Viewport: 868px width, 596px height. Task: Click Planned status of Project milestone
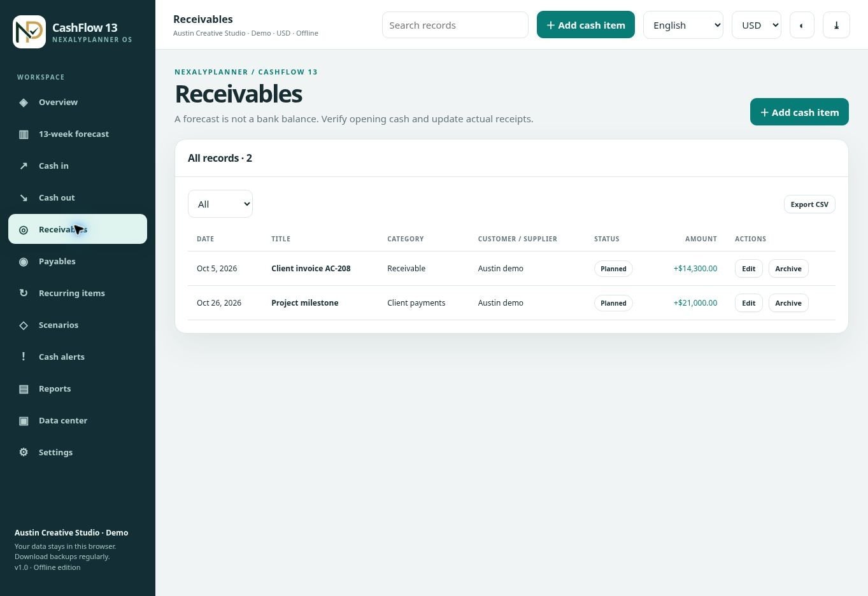613,303
